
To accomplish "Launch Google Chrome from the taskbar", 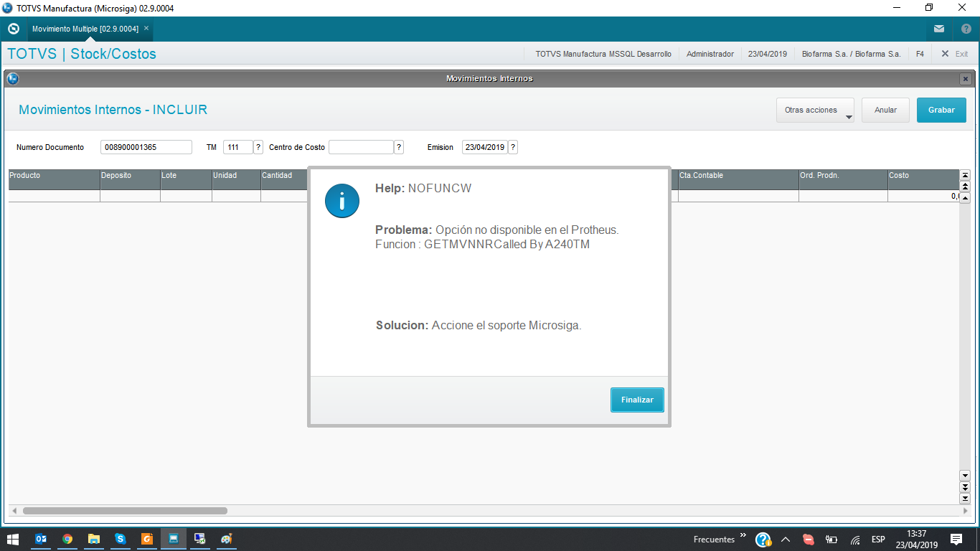I will click(x=67, y=539).
